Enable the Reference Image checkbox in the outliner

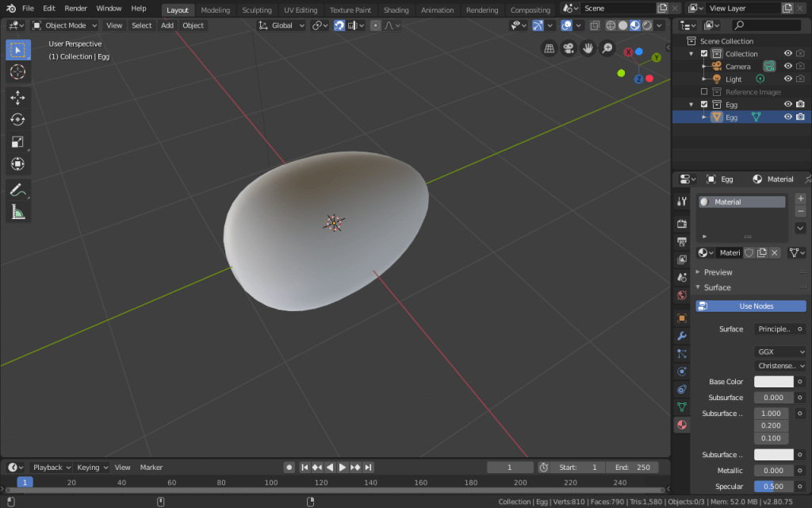click(704, 91)
